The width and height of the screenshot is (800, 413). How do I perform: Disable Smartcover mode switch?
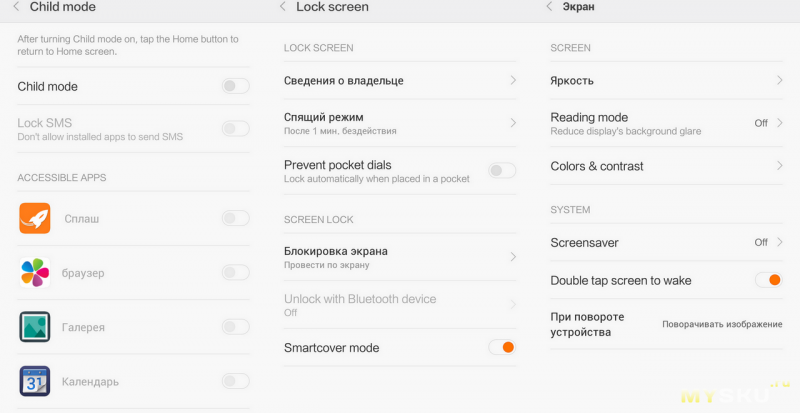[x=502, y=347]
